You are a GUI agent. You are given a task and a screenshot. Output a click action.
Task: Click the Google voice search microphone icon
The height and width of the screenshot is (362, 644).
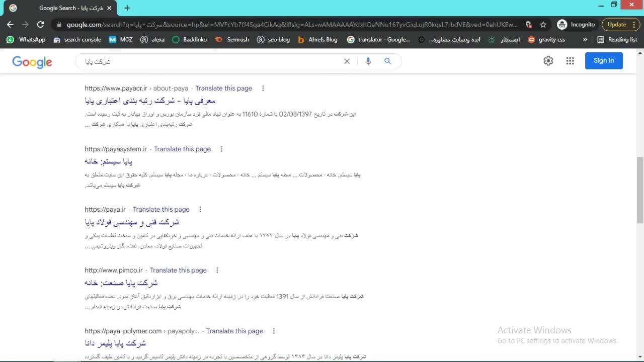(x=368, y=61)
